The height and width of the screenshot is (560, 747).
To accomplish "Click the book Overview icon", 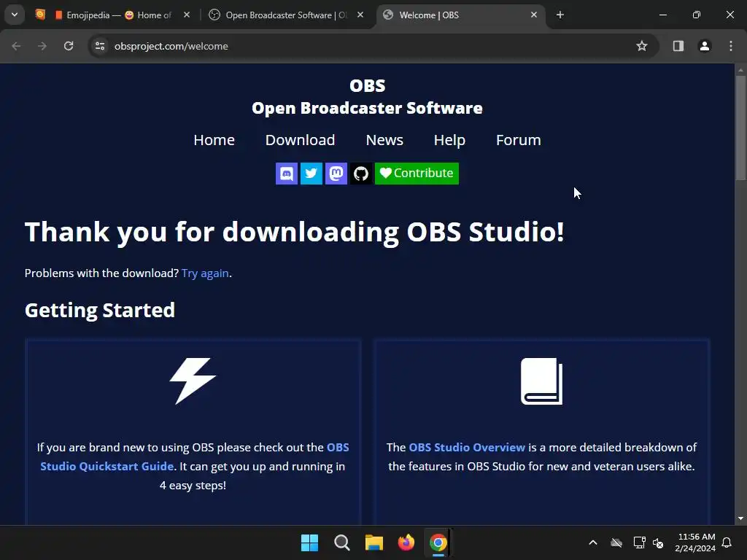I will point(542,381).
